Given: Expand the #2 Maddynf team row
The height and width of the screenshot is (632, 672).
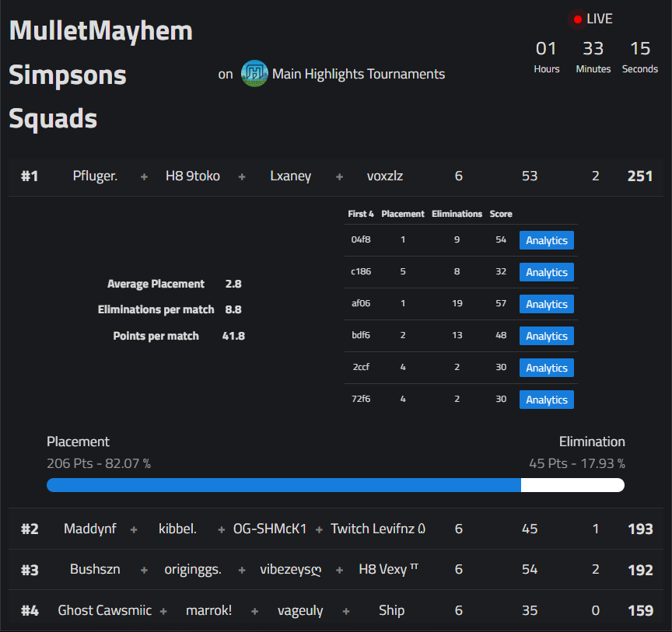Looking at the screenshot, I should (x=336, y=529).
